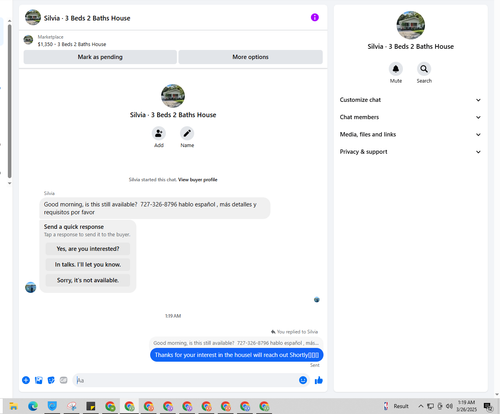Image resolution: width=500 pixels, height=414 pixels.
Task: Expand the Chat members section
Action: [410, 117]
